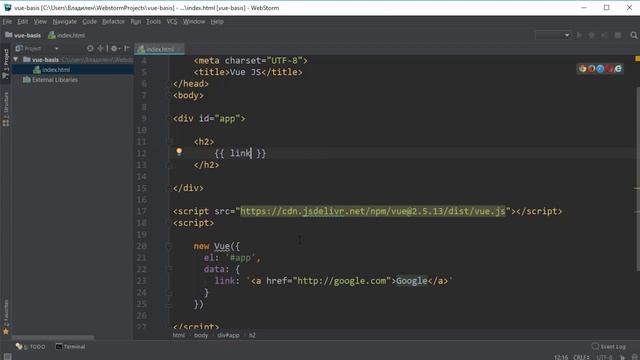Click Collapse All icon in Project panel

click(100, 48)
